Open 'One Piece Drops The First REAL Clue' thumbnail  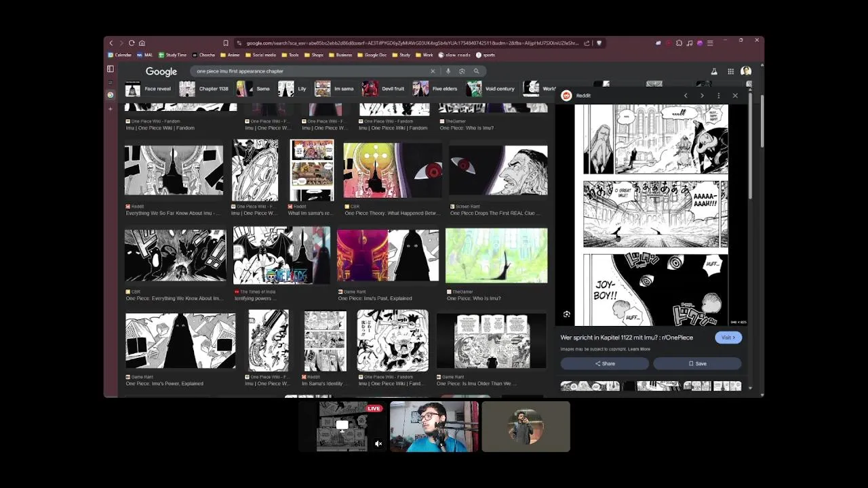(x=498, y=170)
